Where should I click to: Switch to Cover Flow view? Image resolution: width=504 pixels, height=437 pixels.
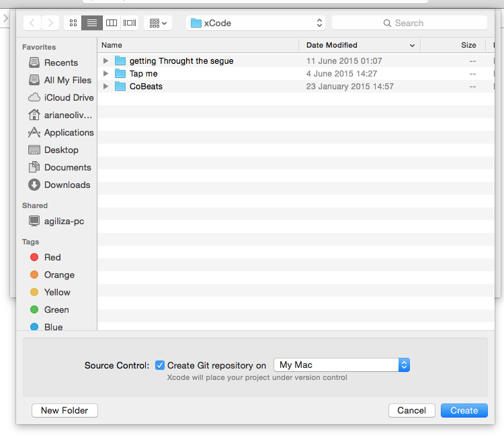130,23
